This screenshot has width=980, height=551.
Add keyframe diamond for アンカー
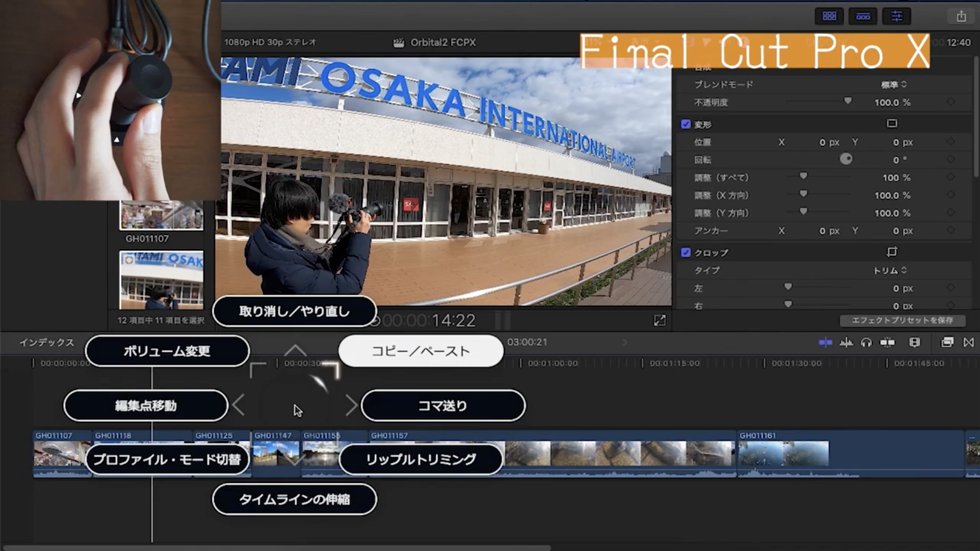tap(951, 231)
